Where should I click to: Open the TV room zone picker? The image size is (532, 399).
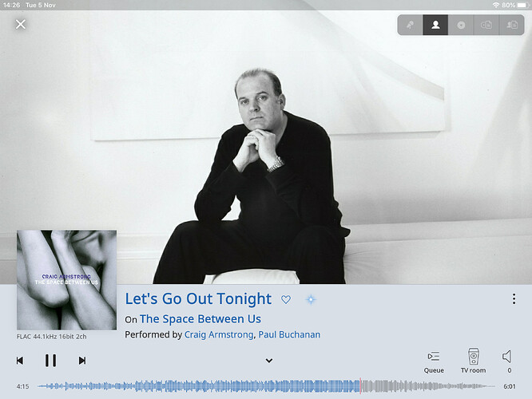[474, 361]
